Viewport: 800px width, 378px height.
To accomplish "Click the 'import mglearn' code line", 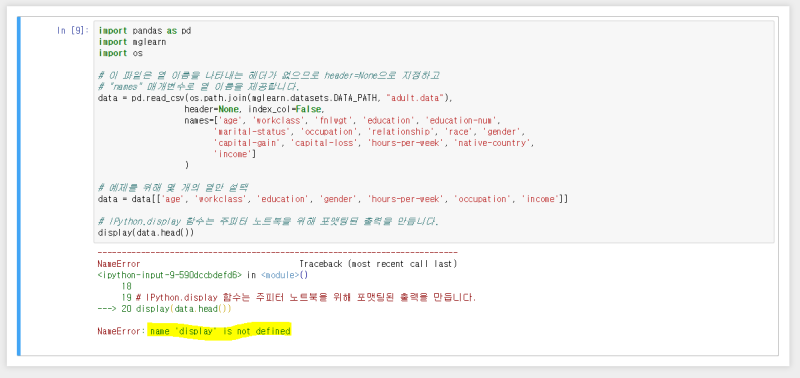I will pyautogui.click(x=132, y=42).
